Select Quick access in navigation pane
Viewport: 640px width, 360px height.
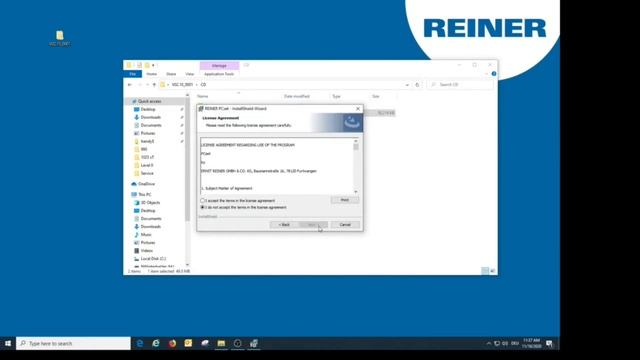(x=149, y=101)
